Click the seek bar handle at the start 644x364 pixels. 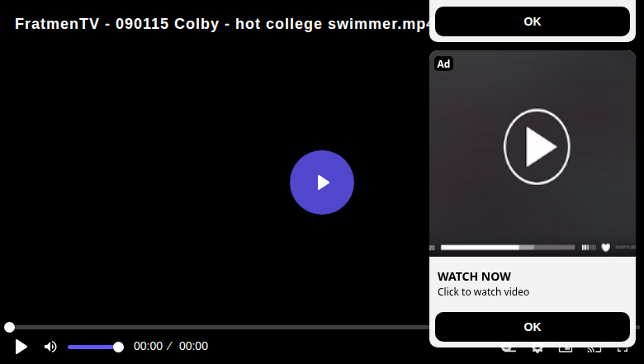coord(9,327)
